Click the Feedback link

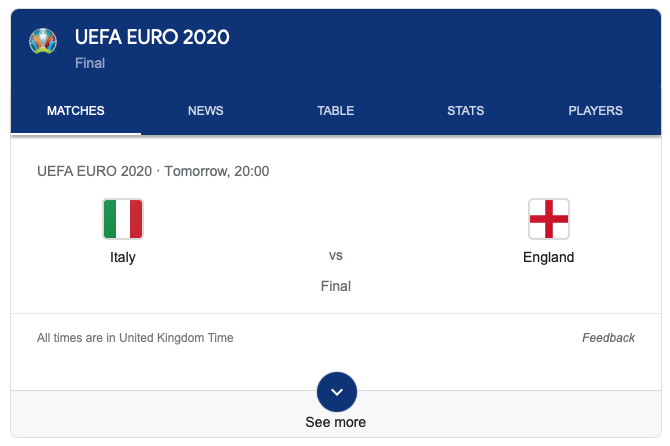coord(608,338)
